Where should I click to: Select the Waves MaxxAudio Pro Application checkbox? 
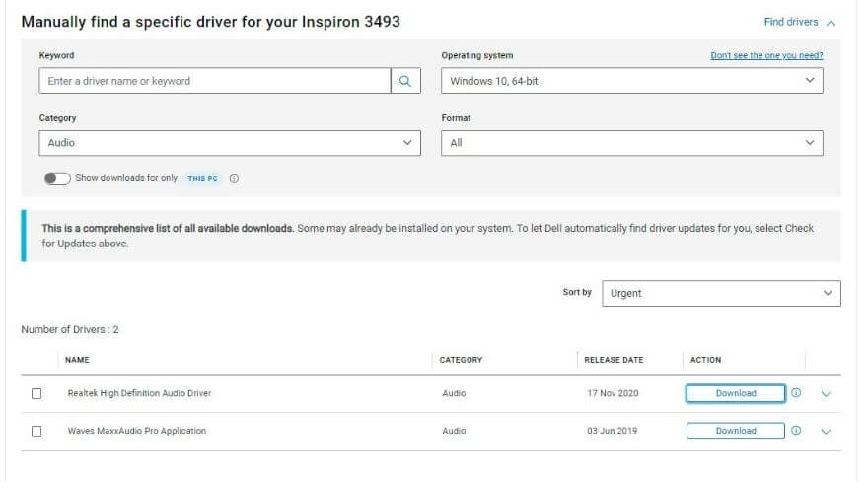coord(36,431)
